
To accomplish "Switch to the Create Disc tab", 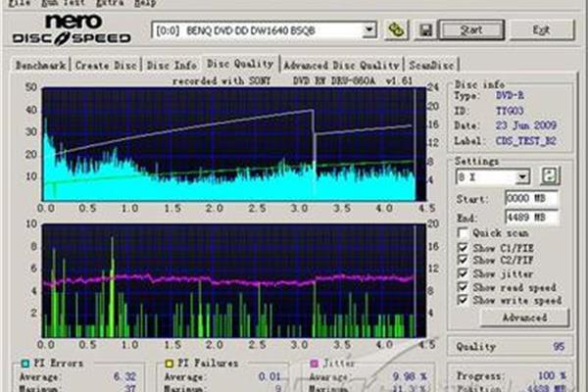I will pos(106,66).
